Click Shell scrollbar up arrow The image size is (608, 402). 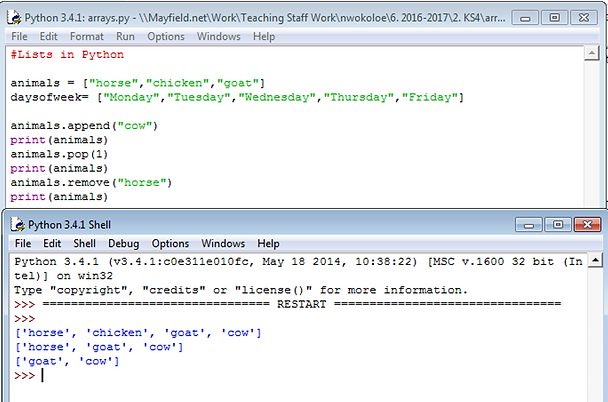pyautogui.click(x=595, y=260)
